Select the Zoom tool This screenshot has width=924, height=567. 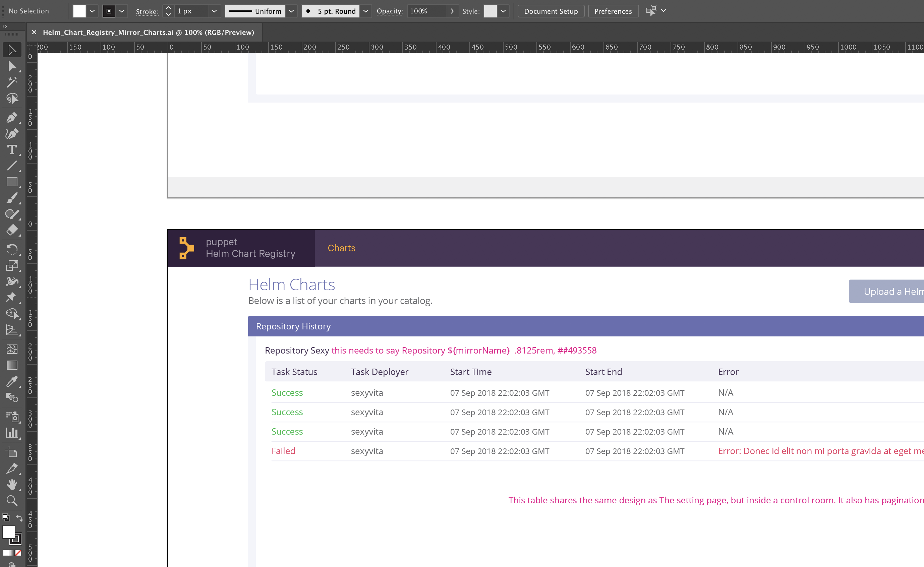click(12, 500)
